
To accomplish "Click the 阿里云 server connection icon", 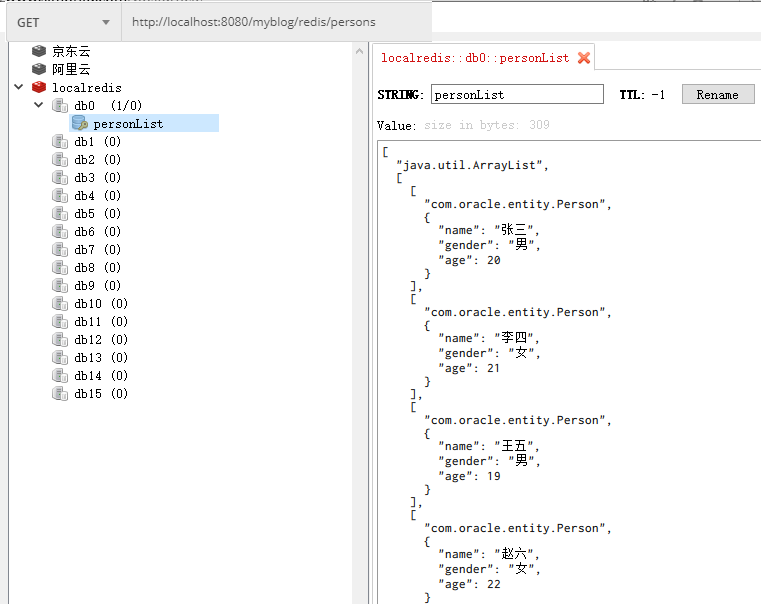I will coord(39,69).
